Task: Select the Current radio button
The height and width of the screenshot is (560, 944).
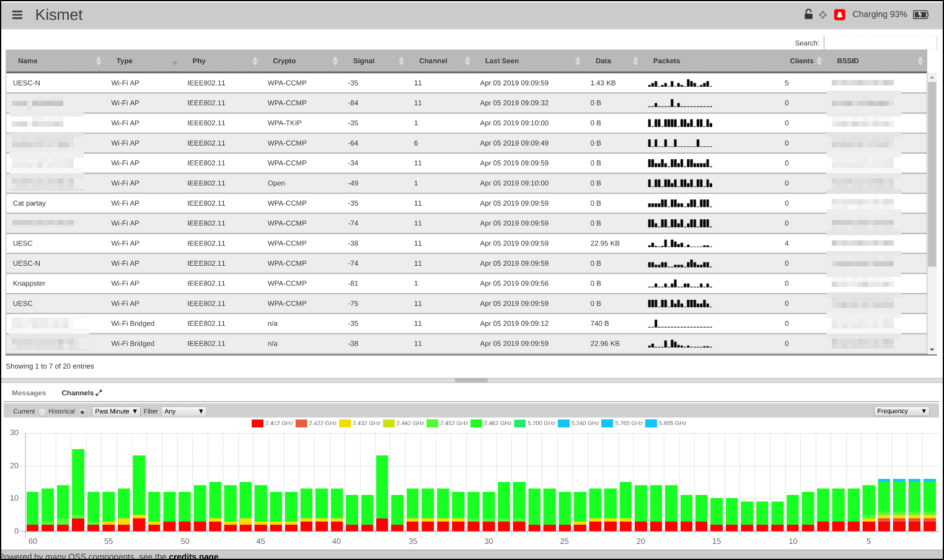Action: 41,411
